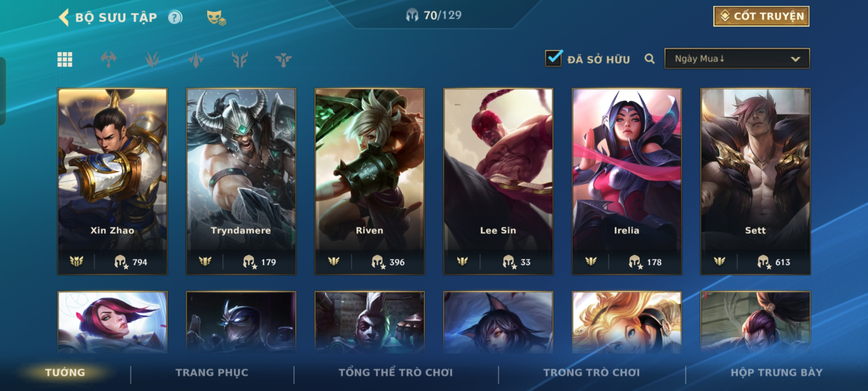Expand the sort dropdown chevron arrow

795,59
